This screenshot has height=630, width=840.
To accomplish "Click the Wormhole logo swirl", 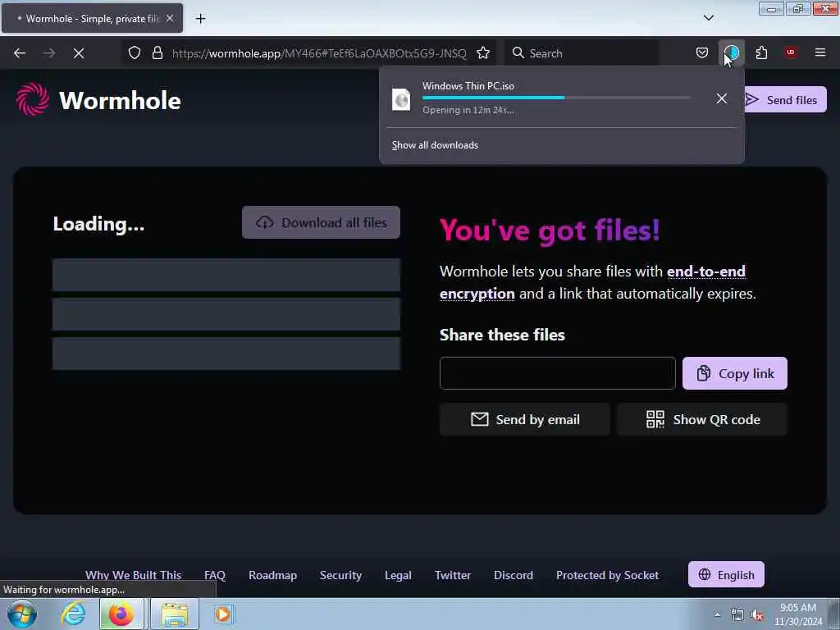I will coord(33,99).
